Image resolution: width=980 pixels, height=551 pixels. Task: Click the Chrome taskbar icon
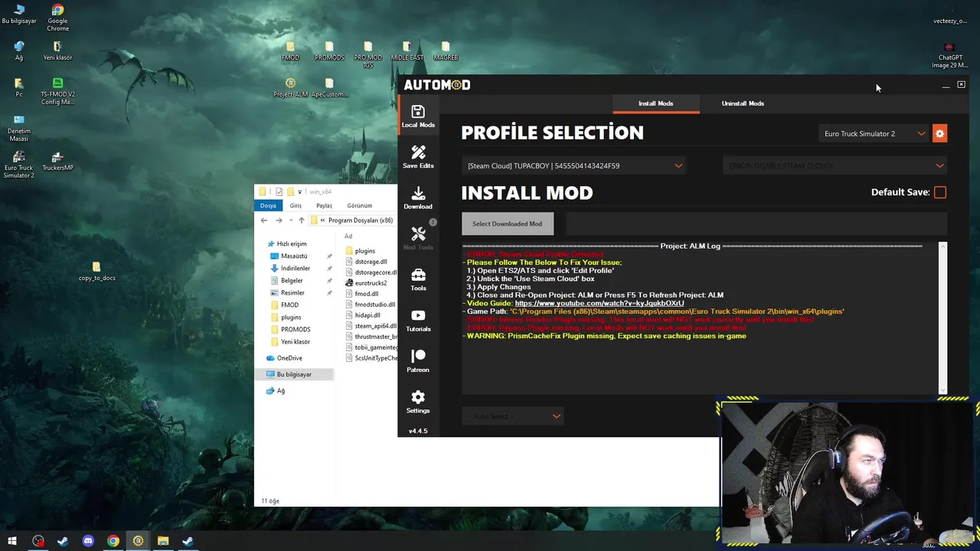click(x=113, y=541)
